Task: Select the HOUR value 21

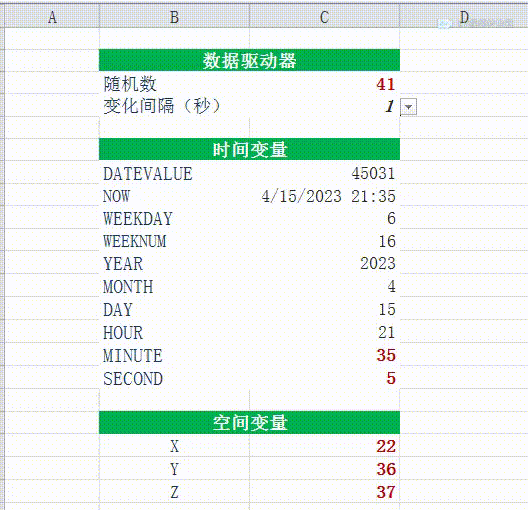Action: [x=324, y=332]
